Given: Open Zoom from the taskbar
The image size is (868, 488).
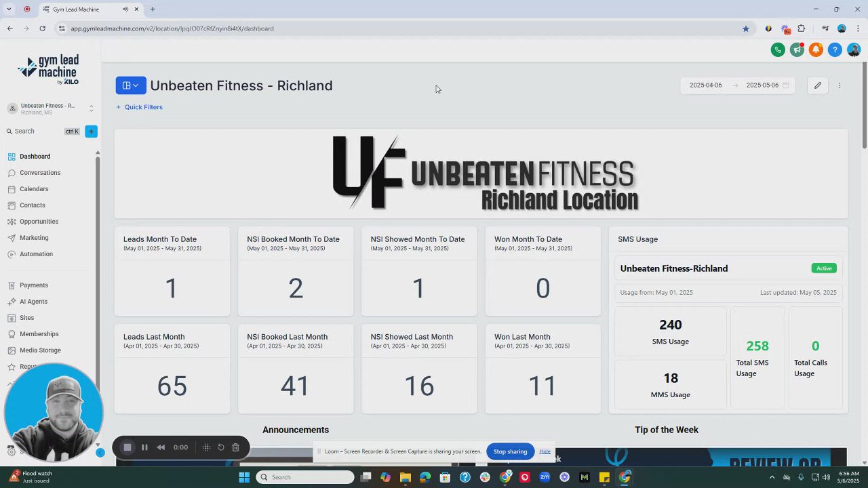Looking at the screenshot, I should pos(545,477).
